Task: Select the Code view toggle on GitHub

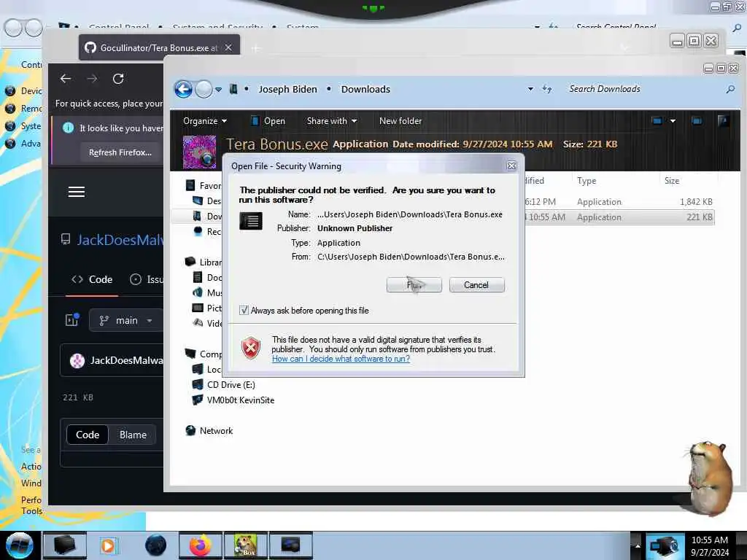Action: (88, 435)
